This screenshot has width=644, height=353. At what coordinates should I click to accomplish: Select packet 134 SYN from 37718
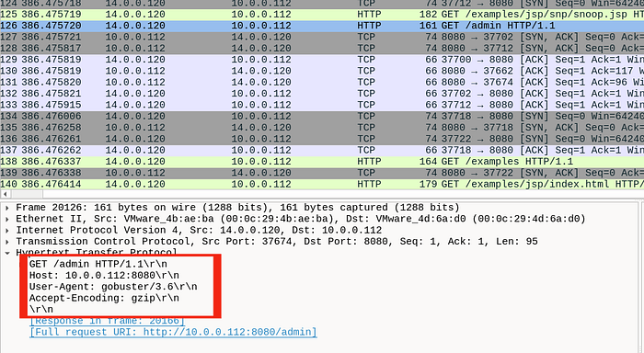click(322, 116)
